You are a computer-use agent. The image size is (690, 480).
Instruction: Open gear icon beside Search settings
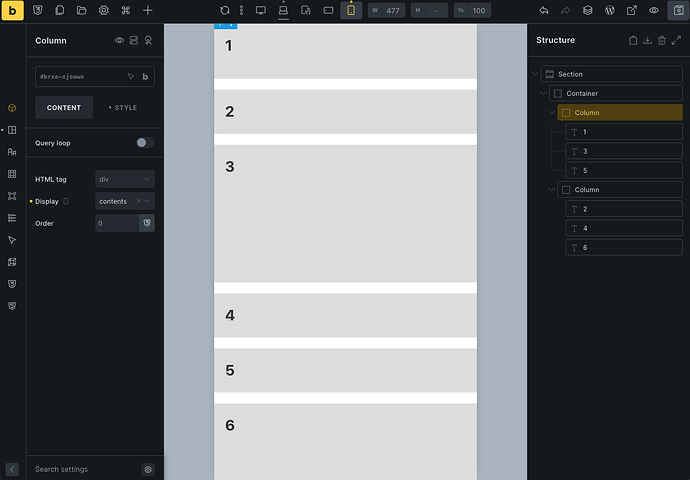pos(148,469)
